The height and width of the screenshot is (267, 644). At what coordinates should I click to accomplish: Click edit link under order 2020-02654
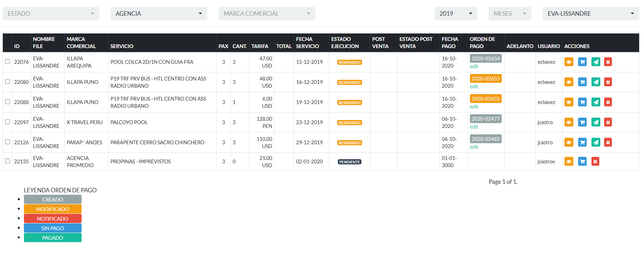[474, 66]
